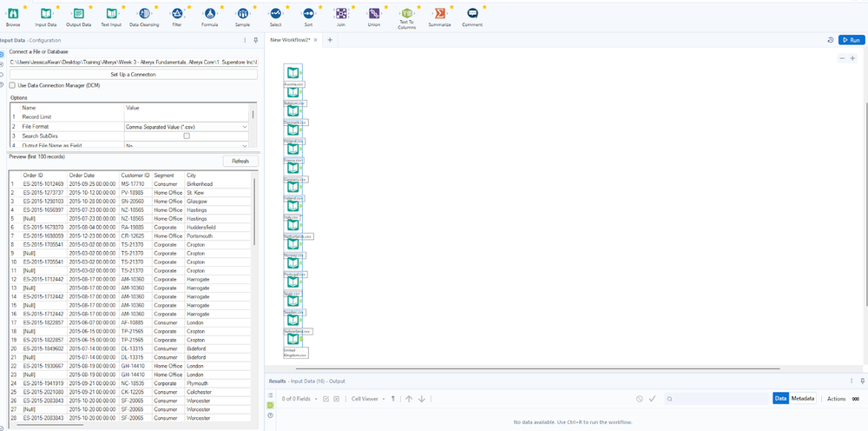Click the Customer ID column header
Viewport: 868px width, 431px height.
coord(135,175)
